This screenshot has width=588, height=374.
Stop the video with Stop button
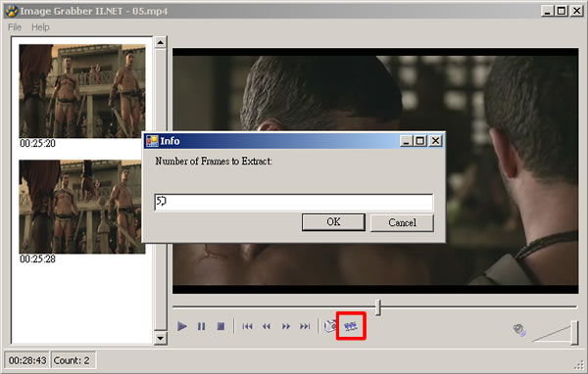(x=220, y=326)
